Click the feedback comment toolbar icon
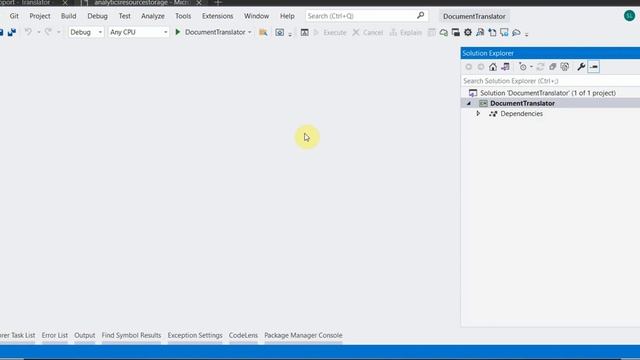This screenshot has width=640, height=360. [516, 32]
